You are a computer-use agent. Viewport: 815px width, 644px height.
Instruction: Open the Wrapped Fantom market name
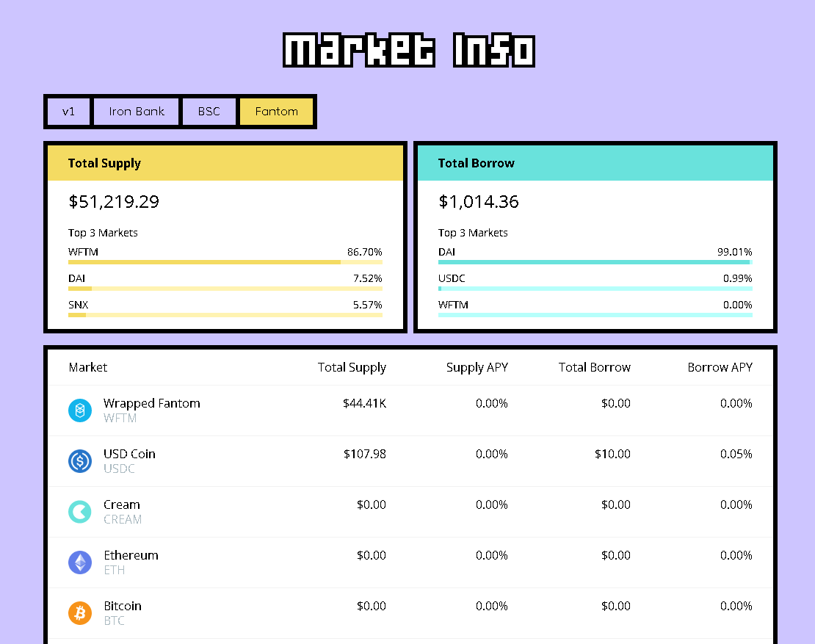click(x=152, y=403)
